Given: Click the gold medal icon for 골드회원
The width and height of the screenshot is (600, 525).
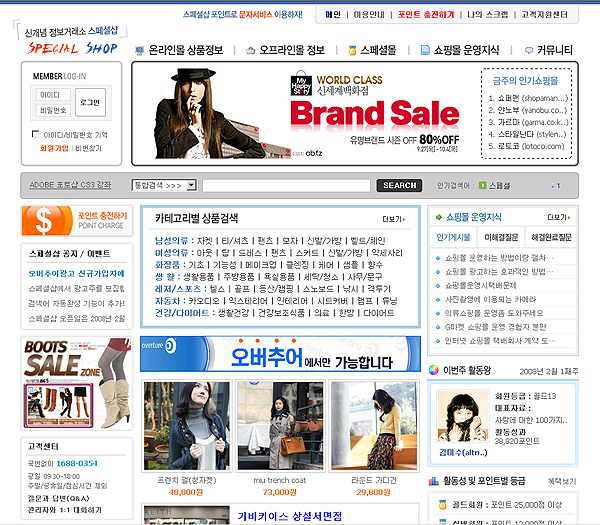Looking at the screenshot, I should (442, 505).
